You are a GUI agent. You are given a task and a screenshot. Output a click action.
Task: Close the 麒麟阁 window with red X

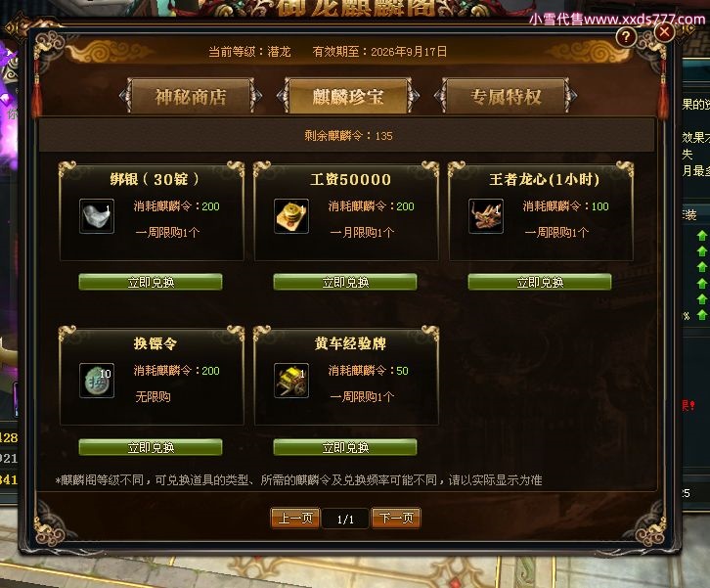pyautogui.click(x=664, y=32)
